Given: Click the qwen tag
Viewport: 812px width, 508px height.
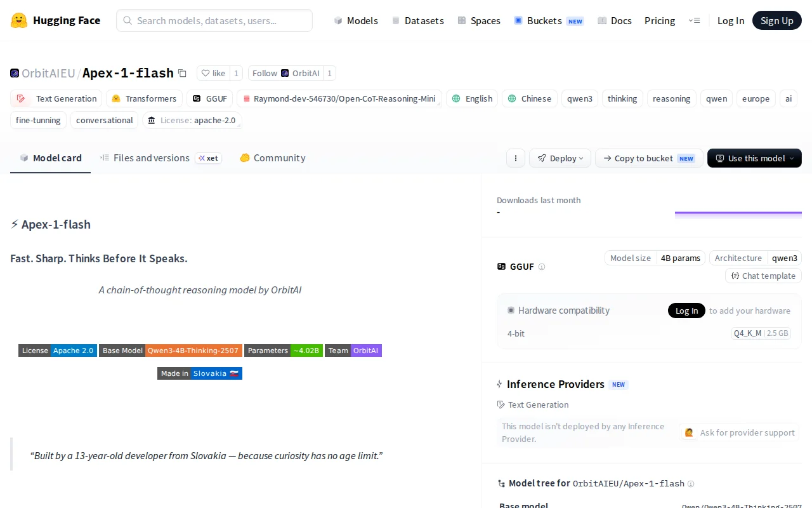Looking at the screenshot, I should 717,98.
